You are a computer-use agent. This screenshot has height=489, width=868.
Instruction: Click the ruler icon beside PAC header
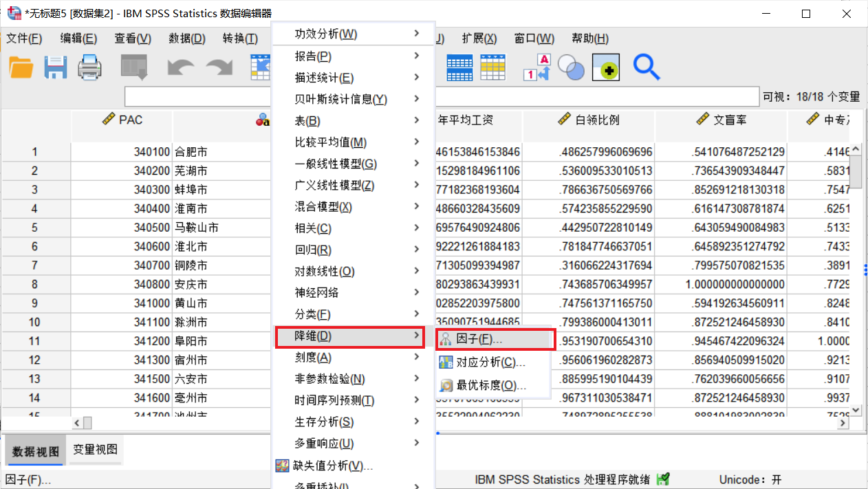tap(109, 120)
